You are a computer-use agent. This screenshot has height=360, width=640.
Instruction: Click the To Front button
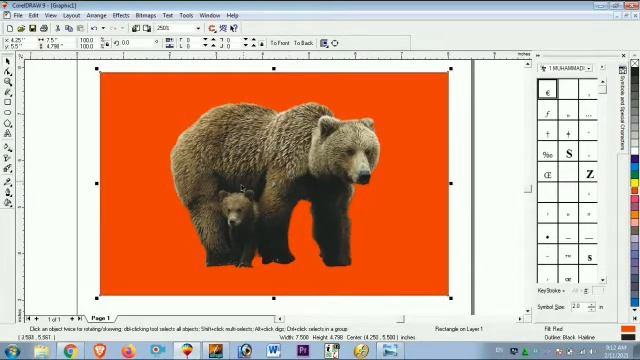tap(280, 43)
